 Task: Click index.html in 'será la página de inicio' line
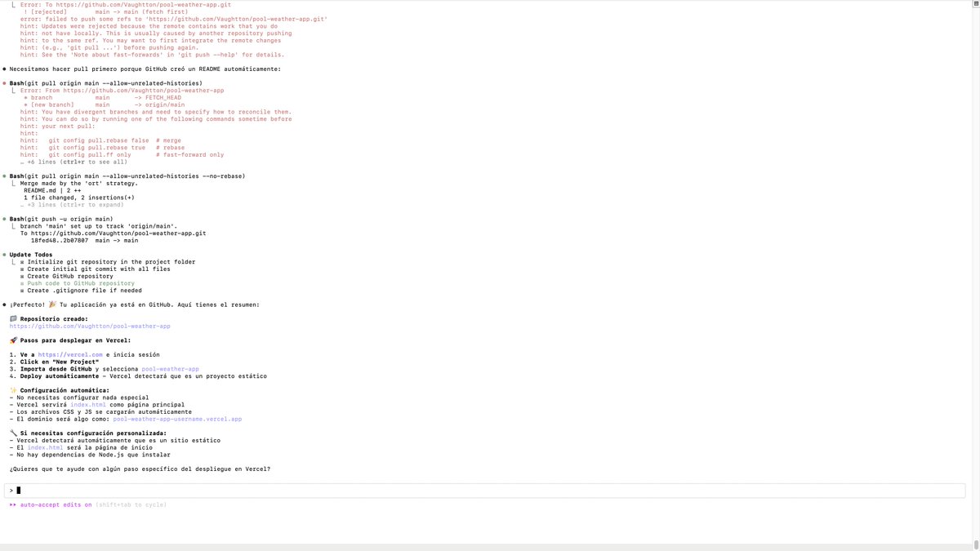[x=44, y=447]
